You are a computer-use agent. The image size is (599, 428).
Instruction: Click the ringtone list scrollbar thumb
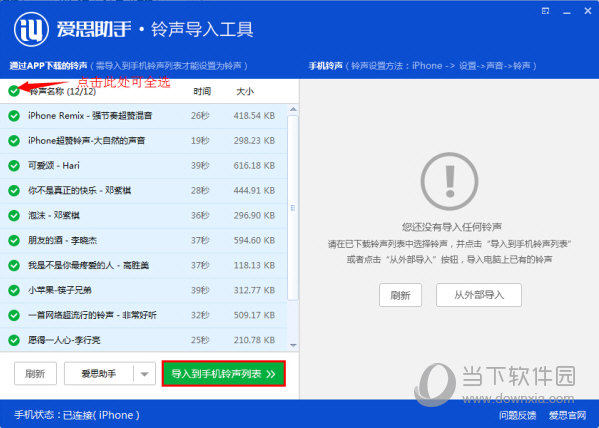click(x=293, y=208)
